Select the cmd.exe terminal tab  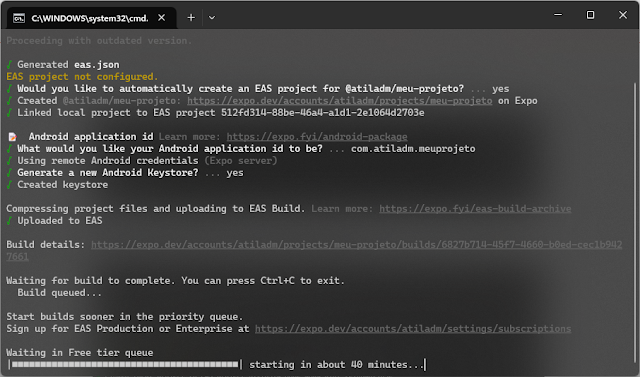(x=91, y=18)
